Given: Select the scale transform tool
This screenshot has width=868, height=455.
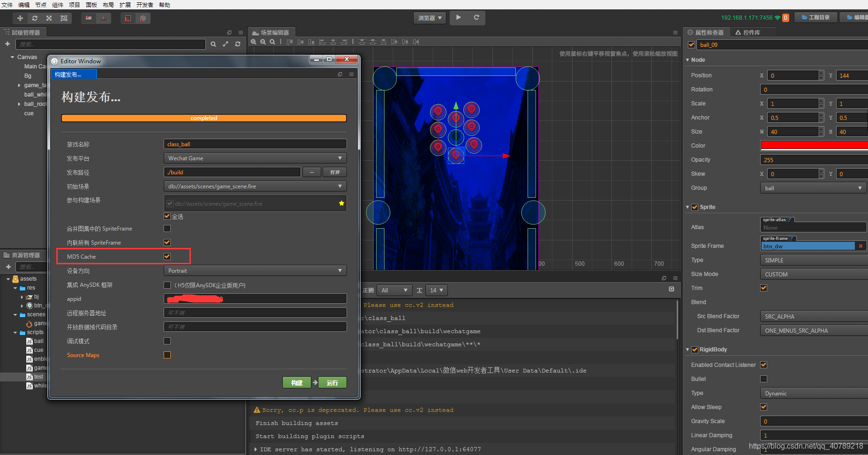Looking at the screenshot, I should pos(49,18).
